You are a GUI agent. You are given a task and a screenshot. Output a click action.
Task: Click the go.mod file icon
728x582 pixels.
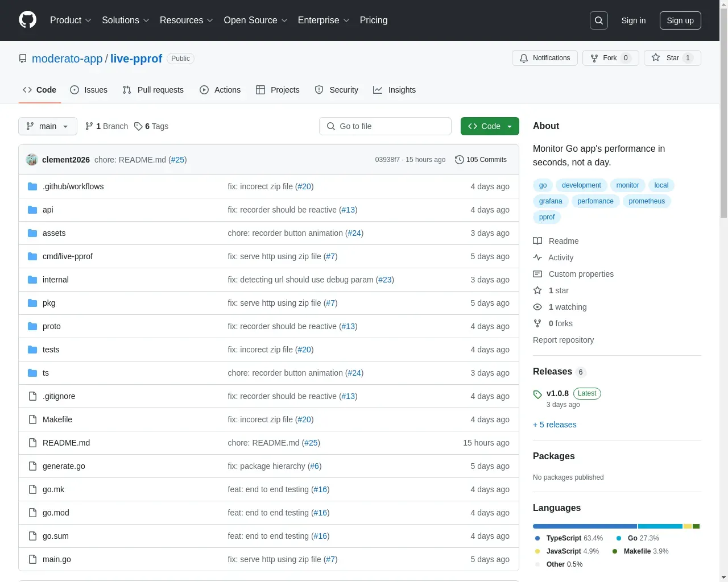[x=32, y=513]
